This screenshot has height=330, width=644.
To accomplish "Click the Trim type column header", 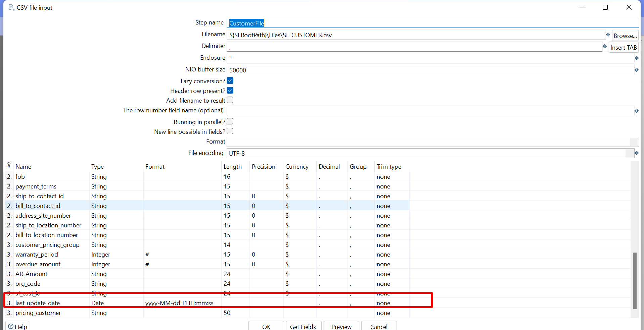I will [389, 167].
